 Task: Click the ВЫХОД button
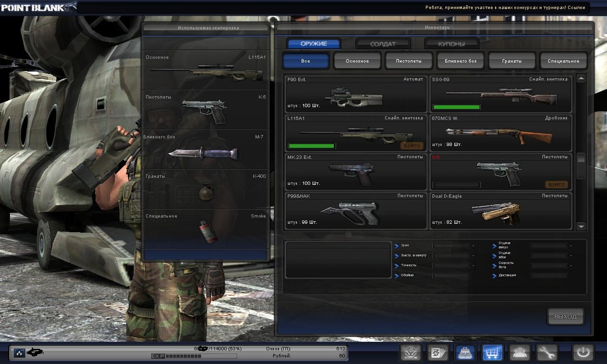click(x=565, y=317)
